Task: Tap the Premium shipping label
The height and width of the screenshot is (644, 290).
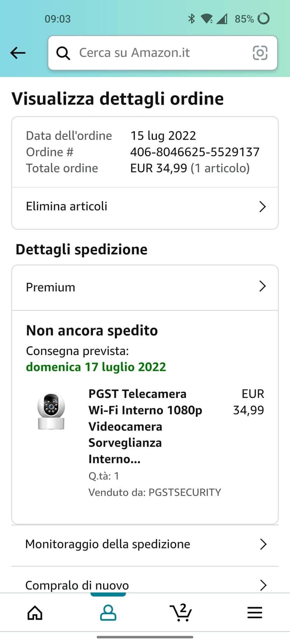Action: tap(51, 287)
